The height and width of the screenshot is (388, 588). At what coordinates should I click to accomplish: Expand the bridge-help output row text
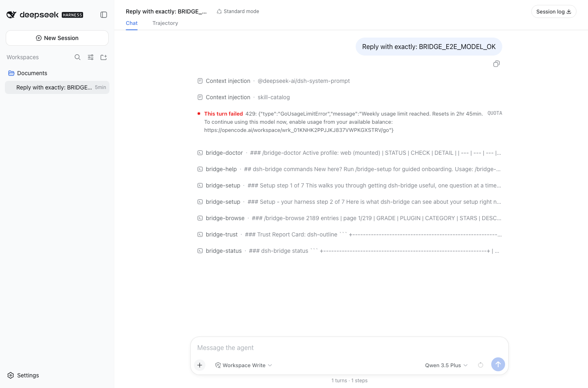(x=372, y=169)
